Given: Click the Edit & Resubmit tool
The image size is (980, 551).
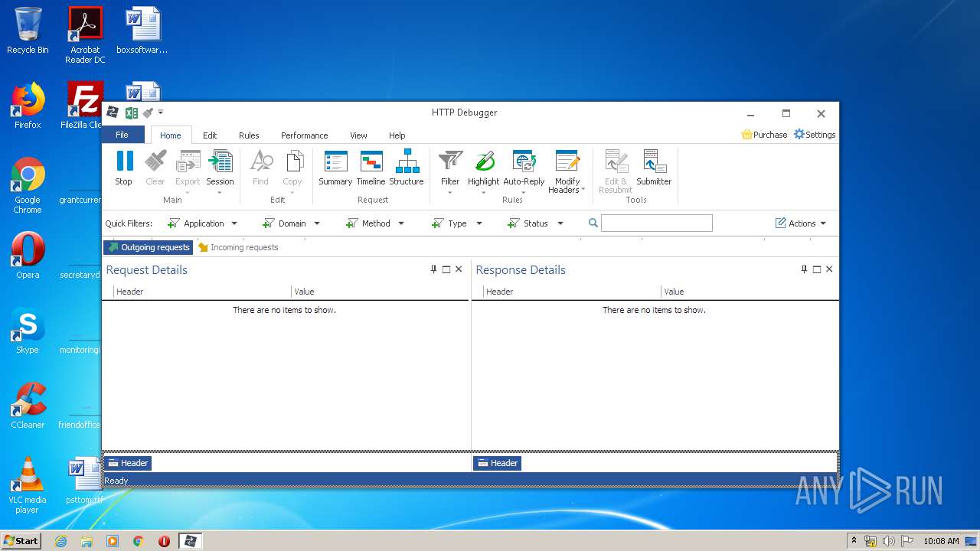Looking at the screenshot, I should click(616, 172).
